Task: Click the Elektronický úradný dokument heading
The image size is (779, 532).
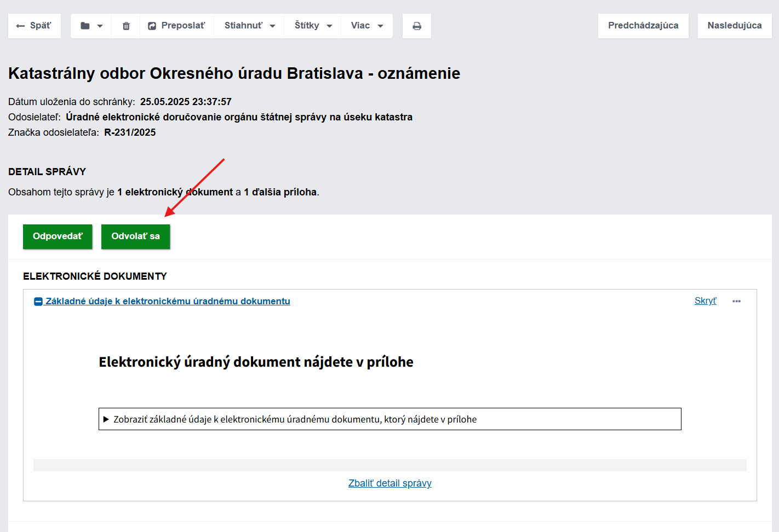Action: [x=256, y=362]
